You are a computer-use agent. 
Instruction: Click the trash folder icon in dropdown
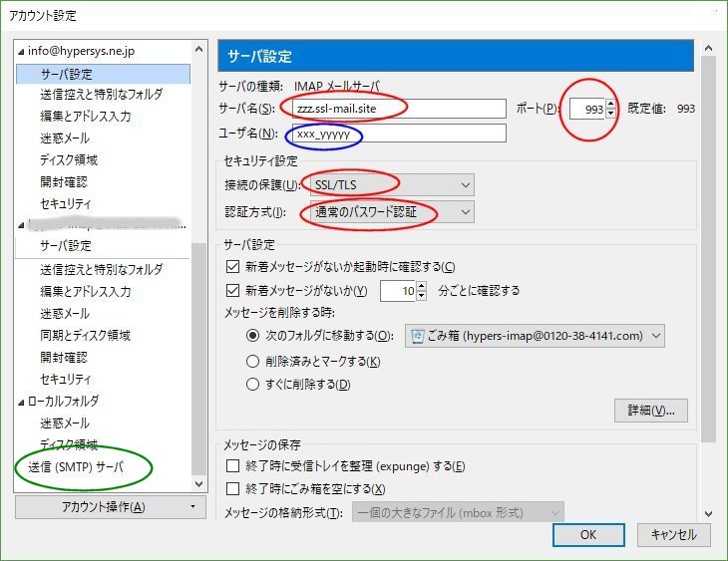419,337
